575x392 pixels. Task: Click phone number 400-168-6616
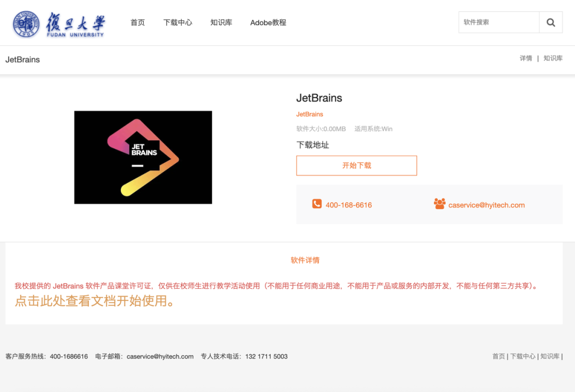point(348,205)
